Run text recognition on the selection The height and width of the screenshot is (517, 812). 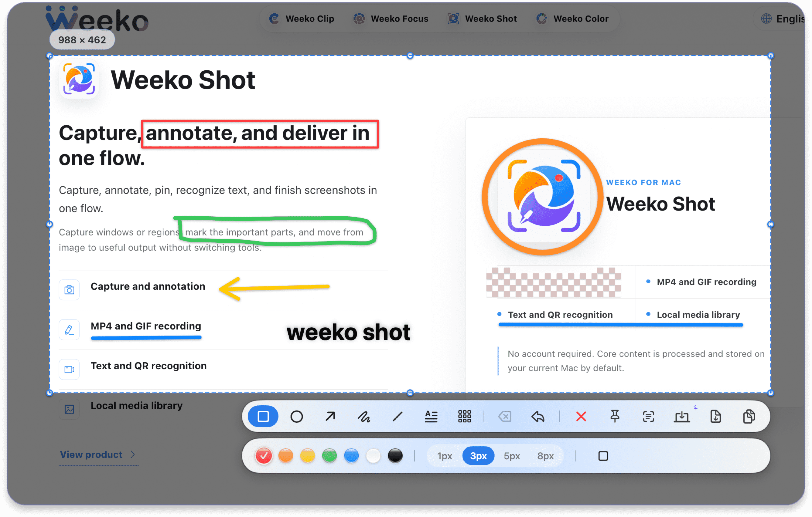pos(648,417)
